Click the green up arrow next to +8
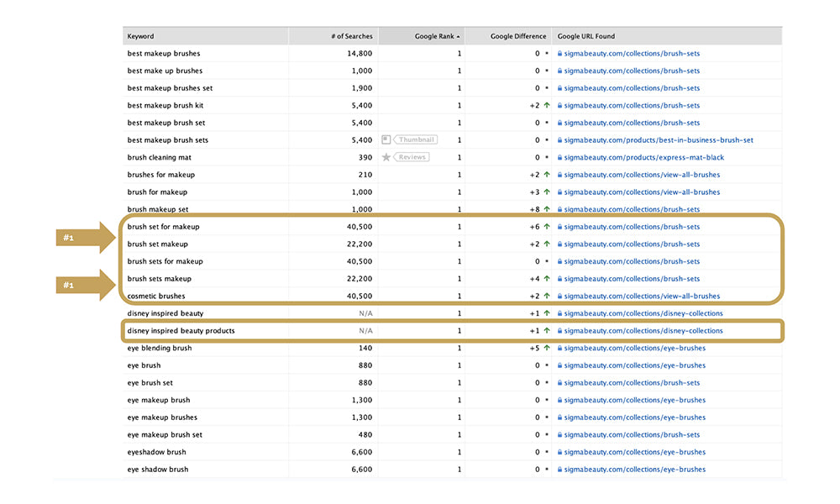The image size is (840, 504). 546,210
